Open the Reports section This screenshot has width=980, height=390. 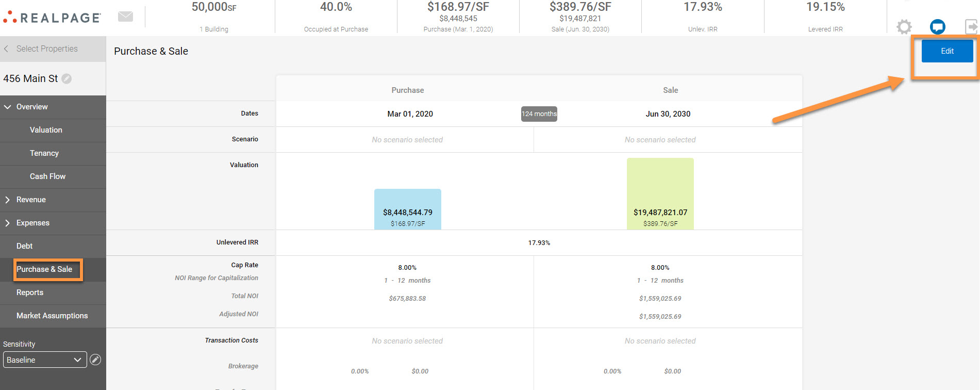(30, 293)
